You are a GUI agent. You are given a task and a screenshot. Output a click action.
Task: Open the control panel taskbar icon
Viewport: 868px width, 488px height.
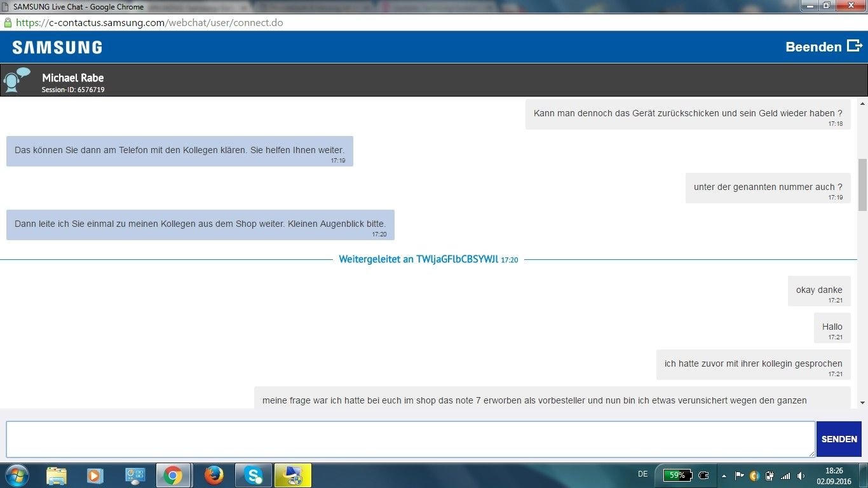135,475
